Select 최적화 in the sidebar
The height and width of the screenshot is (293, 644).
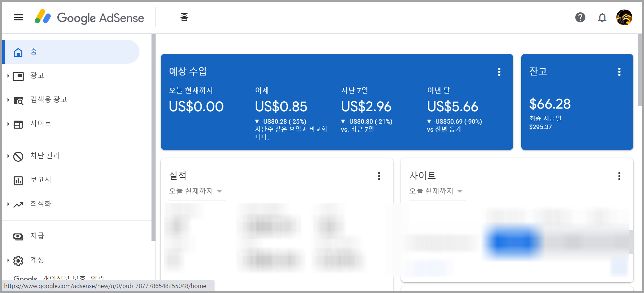point(41,204)
